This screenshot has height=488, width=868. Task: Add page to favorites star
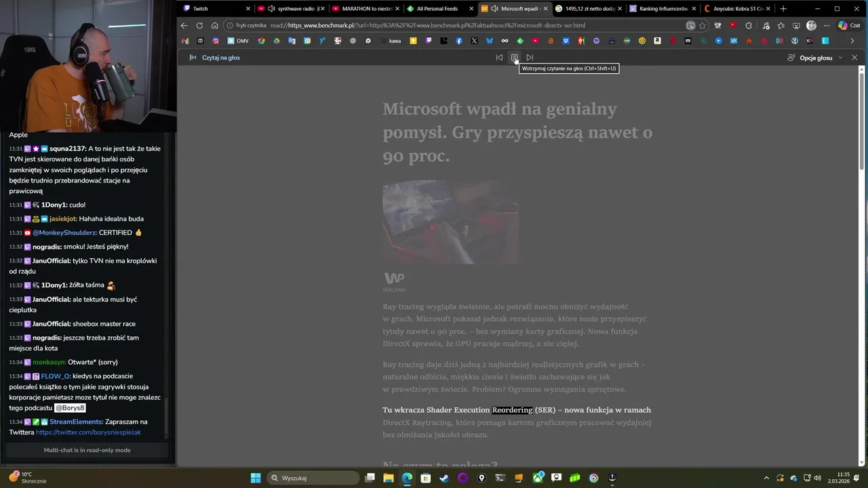[703, 26]
